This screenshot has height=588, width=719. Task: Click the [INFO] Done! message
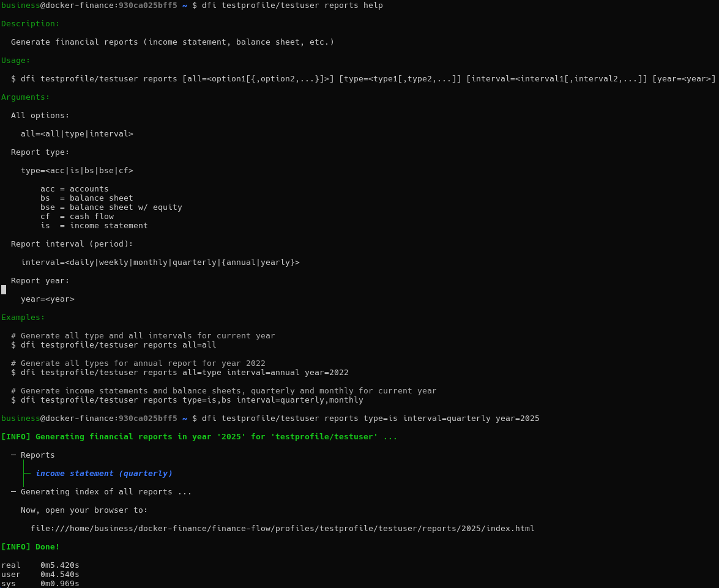pos(31,547)
